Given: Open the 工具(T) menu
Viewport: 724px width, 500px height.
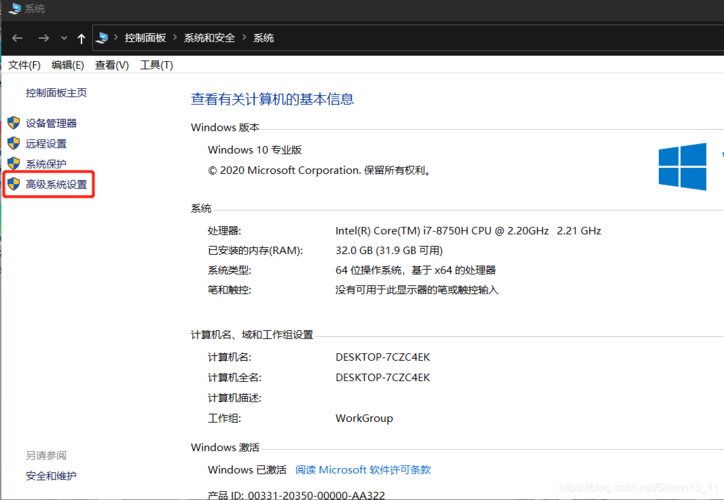Looking at the screenshot, I should point(156,65).
